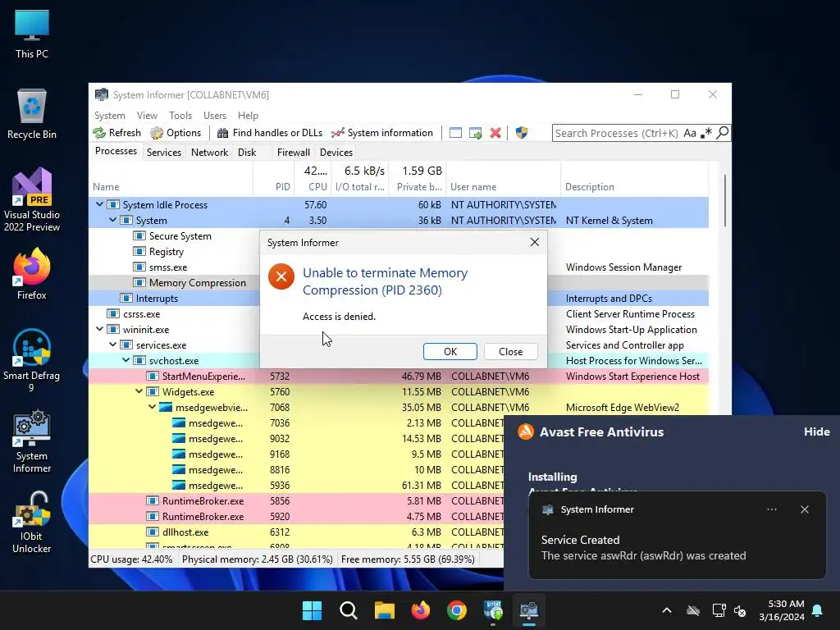Viewport: 840px width, 630px height.
Task: Switch to the Network tab
Action: click(x=209, y=152)
